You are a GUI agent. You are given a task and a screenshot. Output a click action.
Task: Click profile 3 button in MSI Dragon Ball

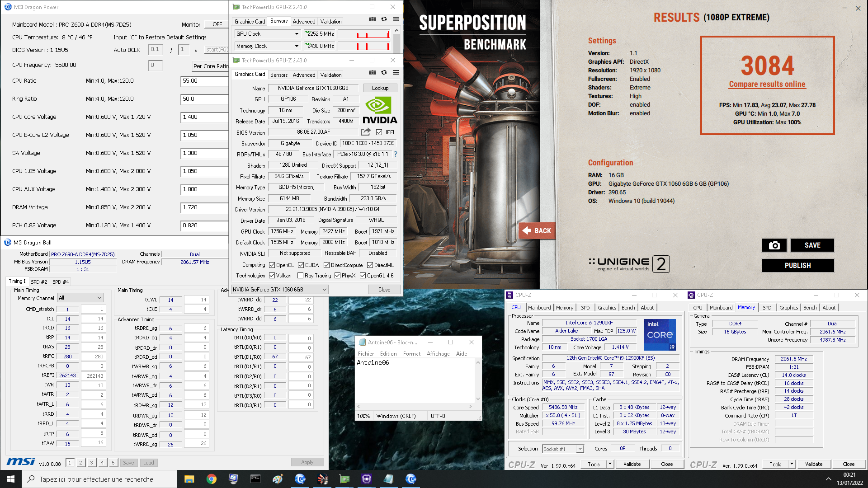tap(91, 463)
